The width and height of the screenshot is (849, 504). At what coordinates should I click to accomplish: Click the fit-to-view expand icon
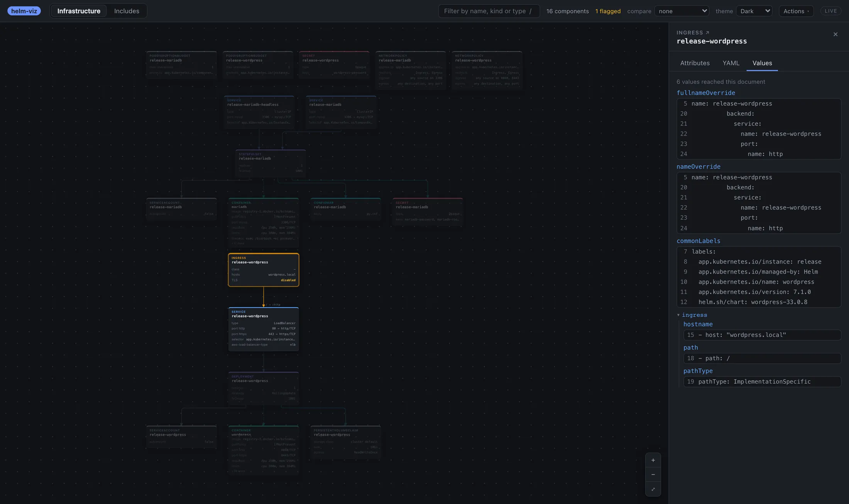point(653,489)
